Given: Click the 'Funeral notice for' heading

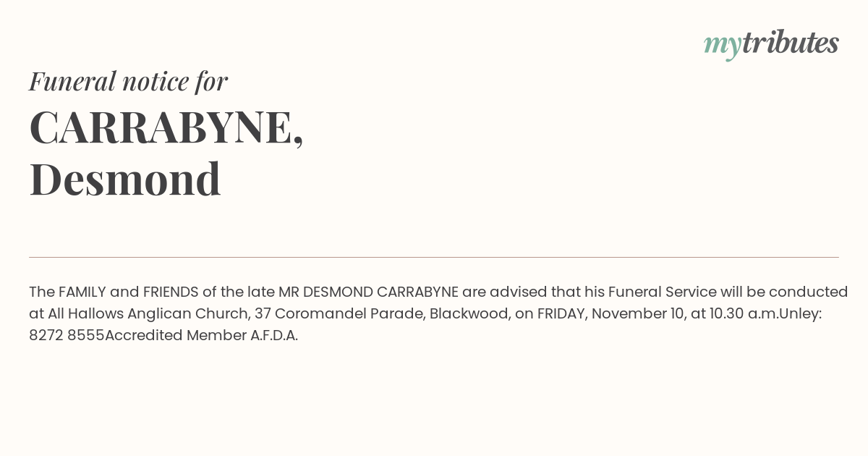Looking at the screenshot, I should (x=128, y=81).
